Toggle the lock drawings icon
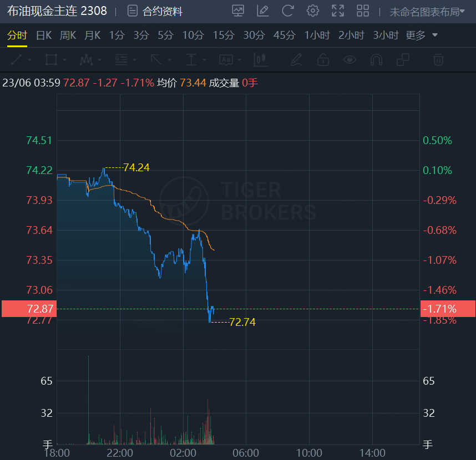The width and height of the screenshot is (476, 460). 323,59
